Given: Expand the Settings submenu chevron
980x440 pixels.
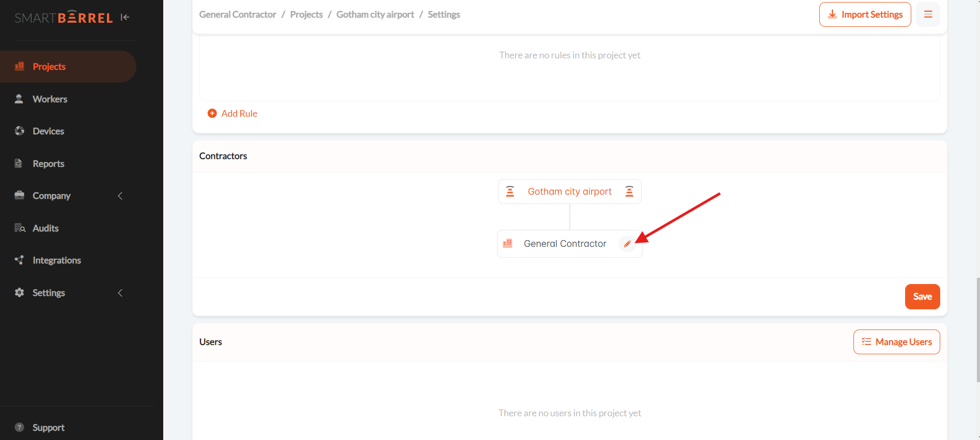Looking at the screenshot, I should coord(120,293).
